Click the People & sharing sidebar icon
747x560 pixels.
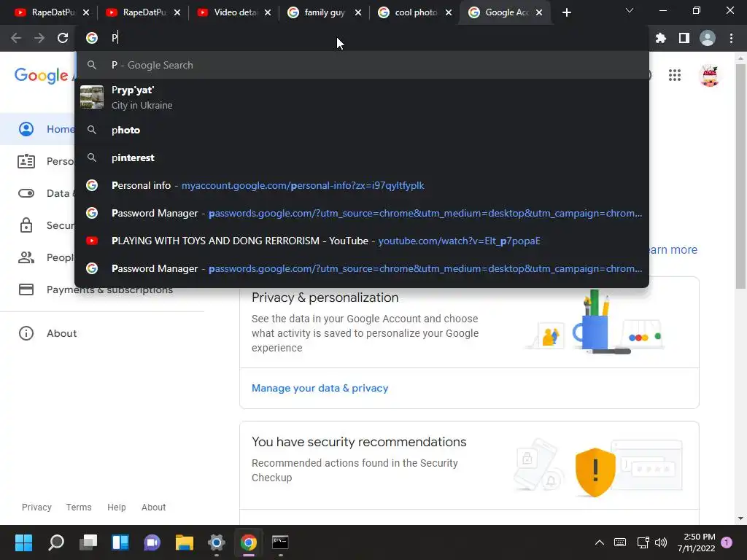click(x=26, y=257)
